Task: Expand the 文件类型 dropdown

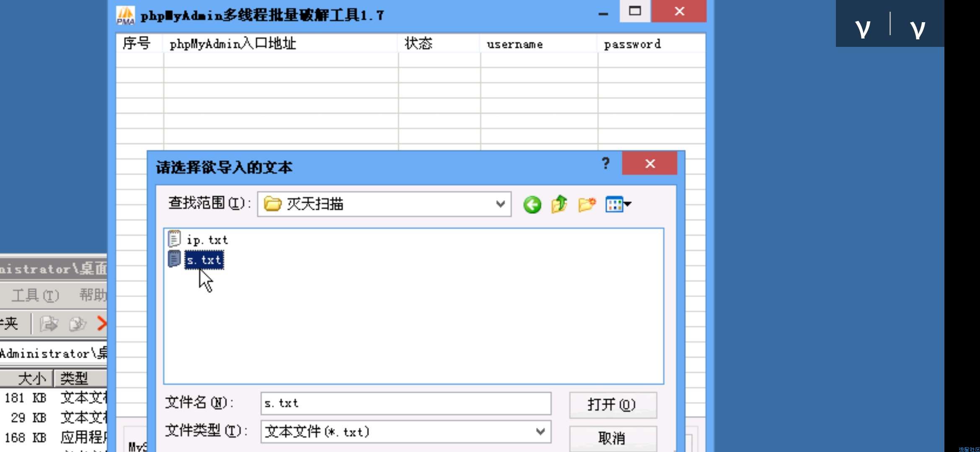Action: pyautogui.click(x=540, y=431)
